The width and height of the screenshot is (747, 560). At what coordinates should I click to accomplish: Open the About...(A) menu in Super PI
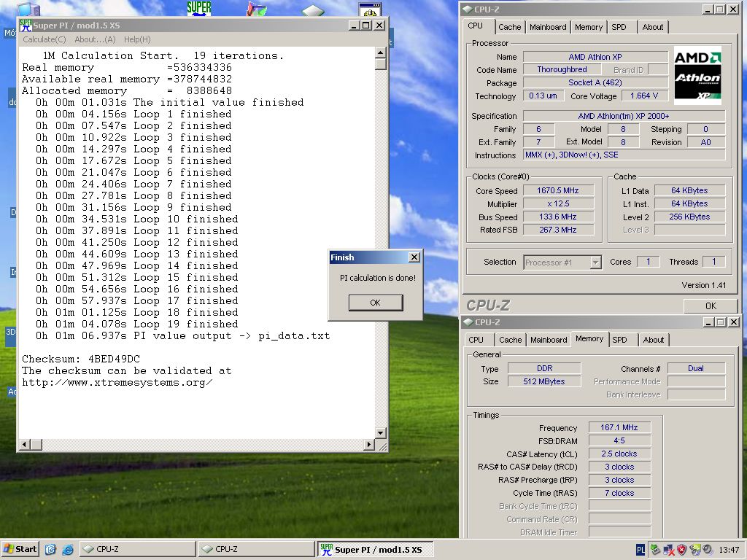(95, 39)
